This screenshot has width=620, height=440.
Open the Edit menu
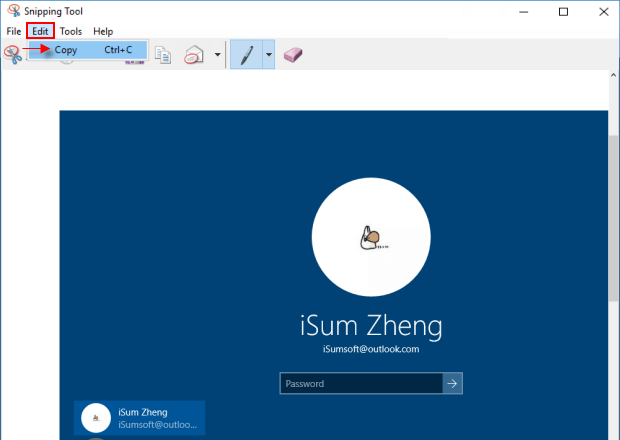40,31
